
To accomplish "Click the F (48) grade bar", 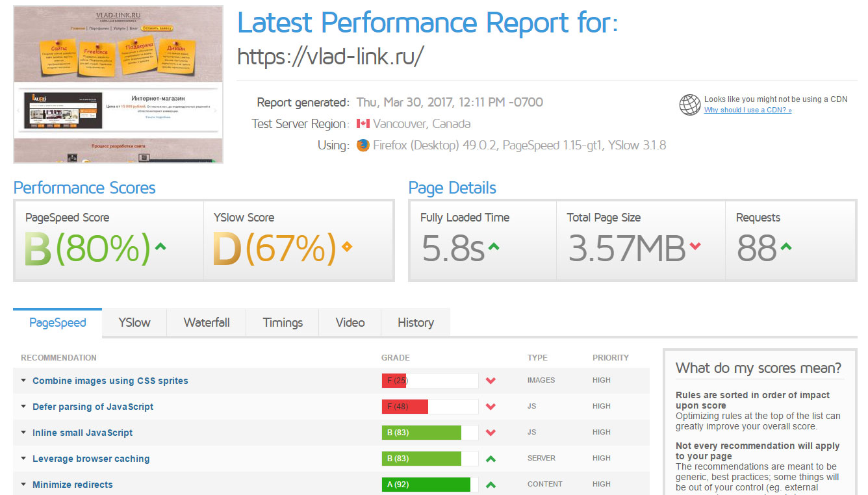I will click(430, 407).
